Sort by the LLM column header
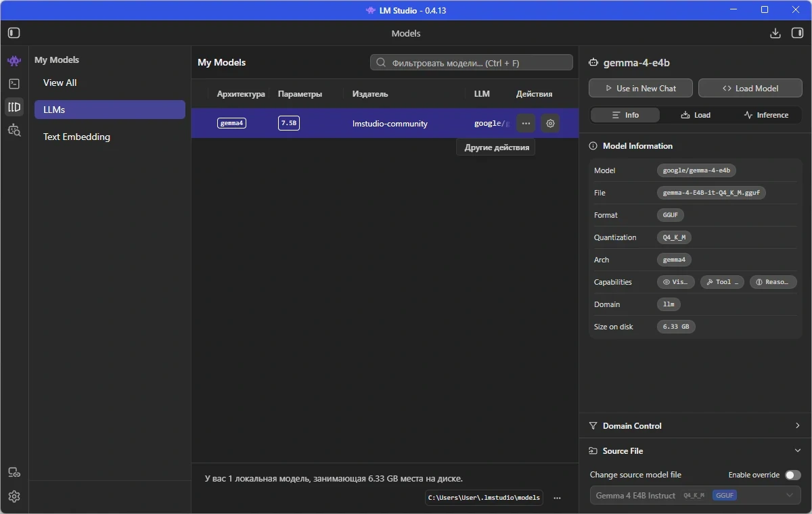 coord(482,94)
